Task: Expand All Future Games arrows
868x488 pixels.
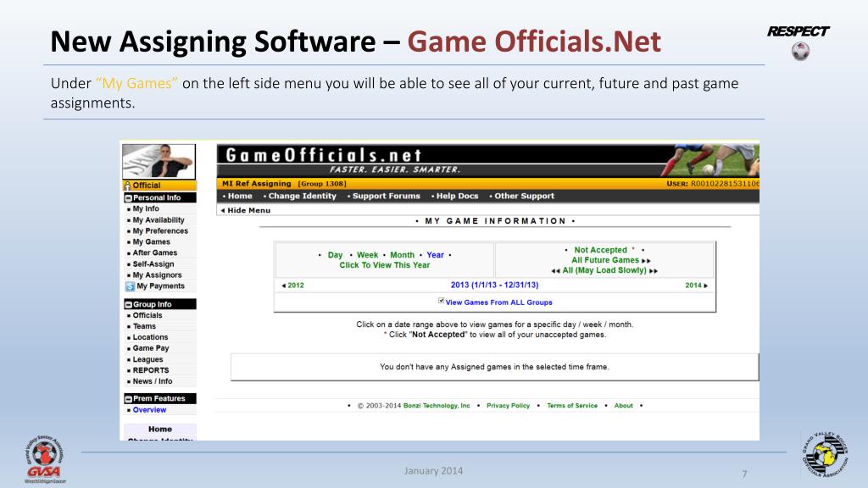Action: (x=646, y=261)
